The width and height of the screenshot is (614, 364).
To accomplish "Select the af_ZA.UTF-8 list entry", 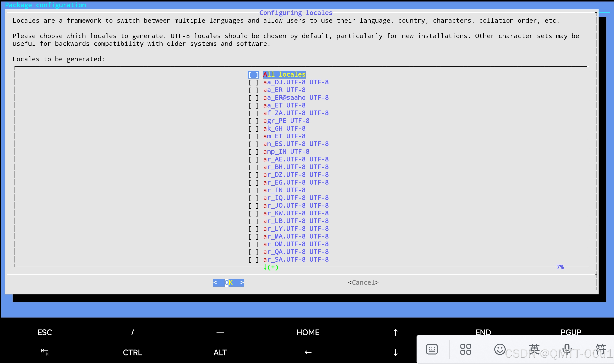I will [x=296, y=113].
